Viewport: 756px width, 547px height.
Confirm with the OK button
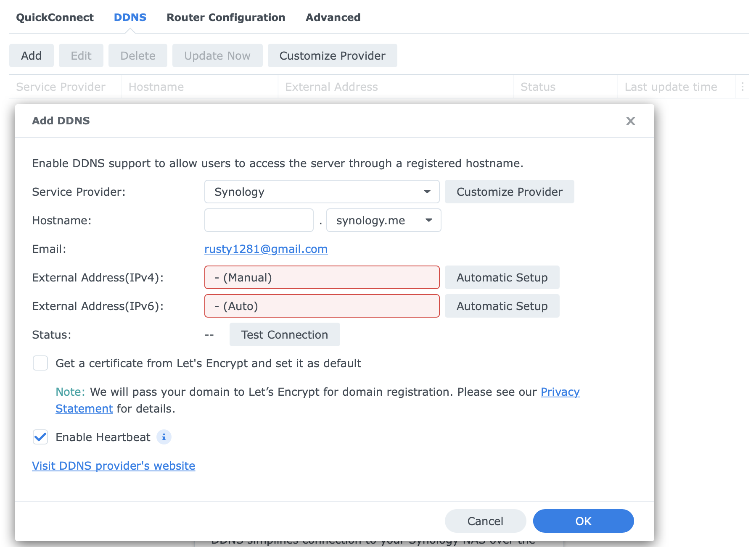pos(583,521)
